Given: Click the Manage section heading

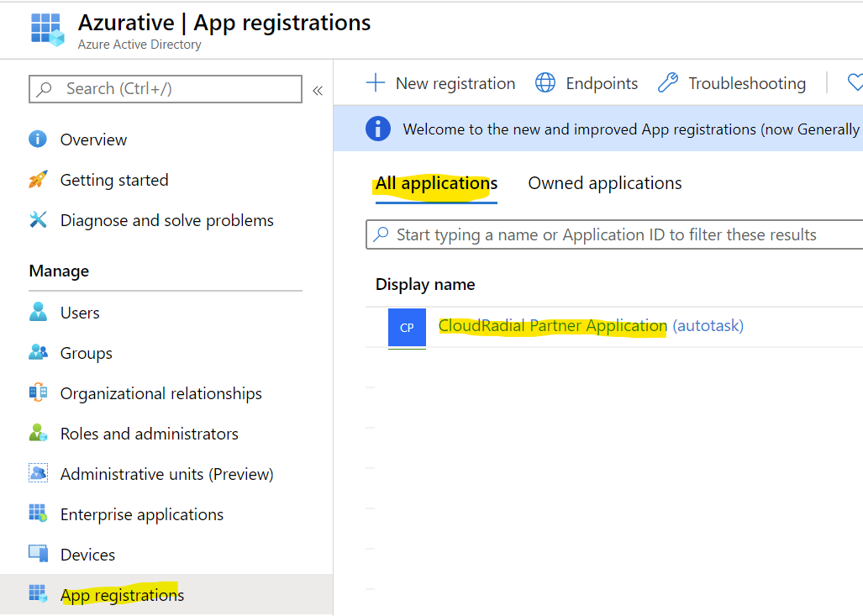Looking at the screenshot, I should [x=59, y=271].
